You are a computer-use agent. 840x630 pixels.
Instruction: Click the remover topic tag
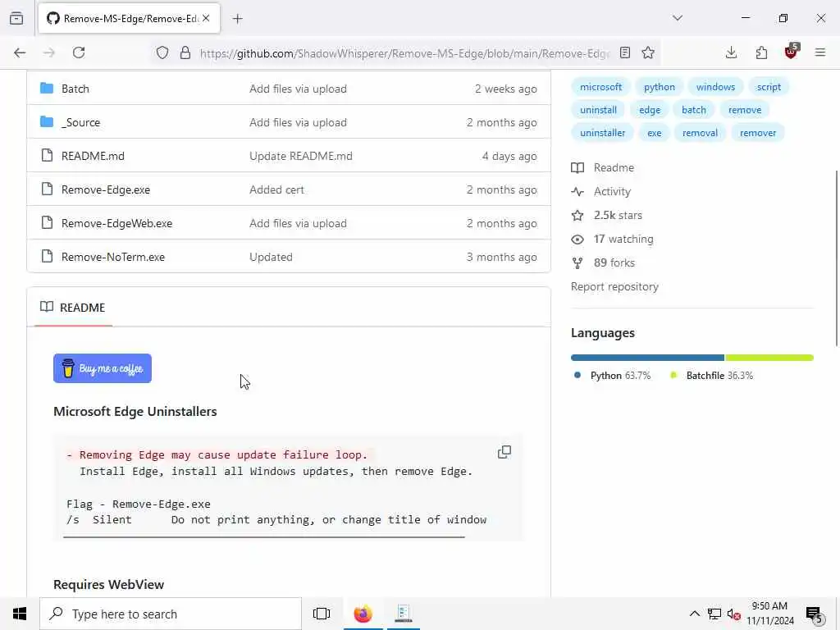point(757,133)
